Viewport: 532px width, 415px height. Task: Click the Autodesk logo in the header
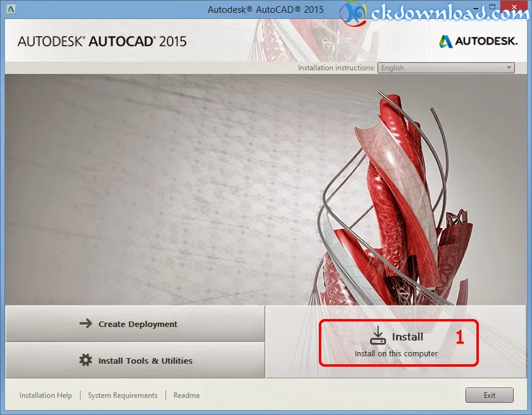[478, 42]
